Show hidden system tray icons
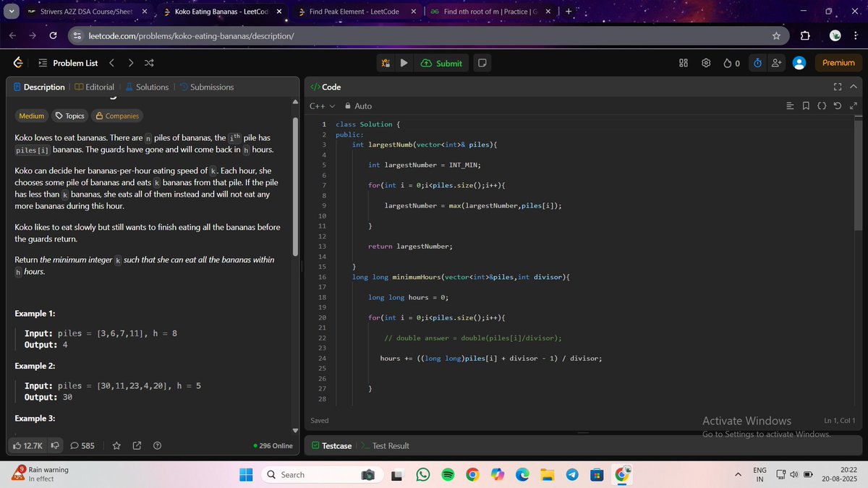 [738, 475]
